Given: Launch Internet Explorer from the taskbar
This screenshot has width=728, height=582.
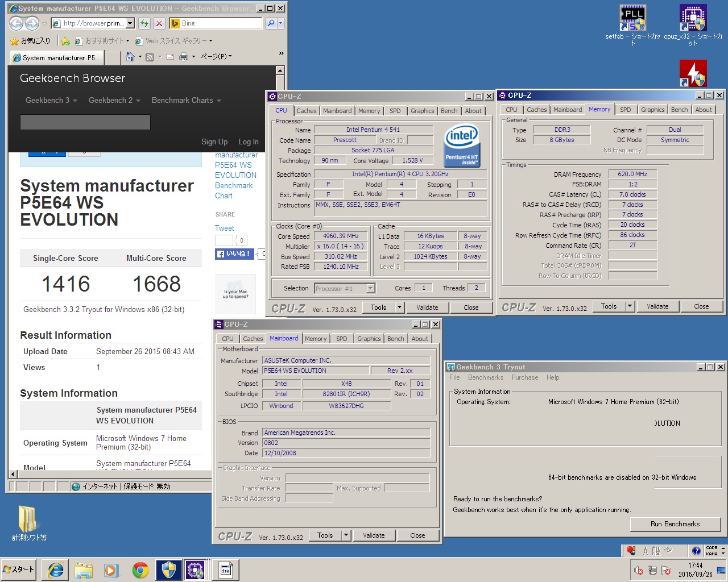Looking at the screenshot, I should pyautogui.click(x=55, y=570).
